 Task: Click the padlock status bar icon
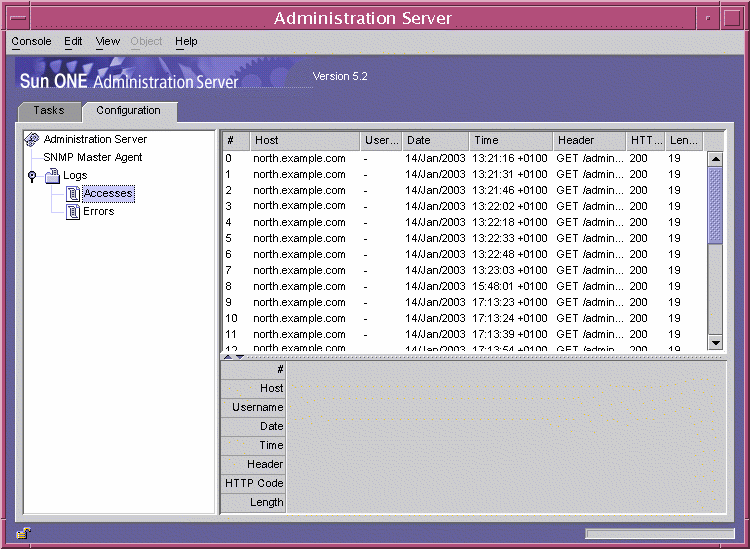(23, 533)
